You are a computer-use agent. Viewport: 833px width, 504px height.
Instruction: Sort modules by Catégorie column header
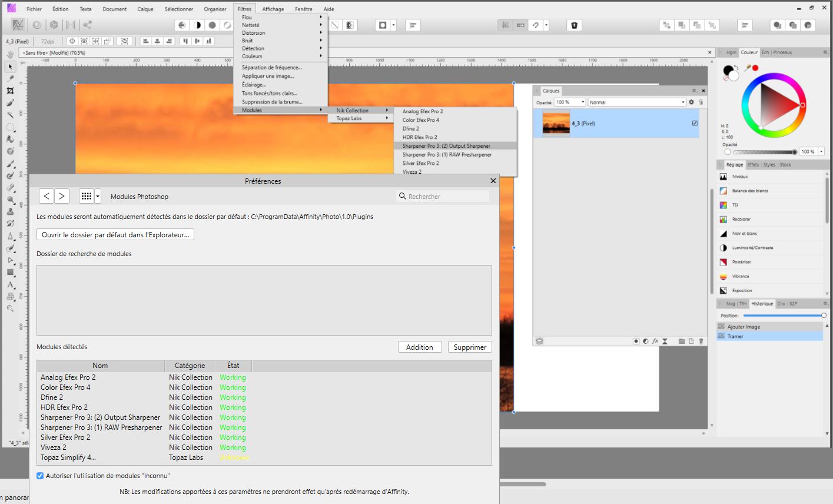190,366
